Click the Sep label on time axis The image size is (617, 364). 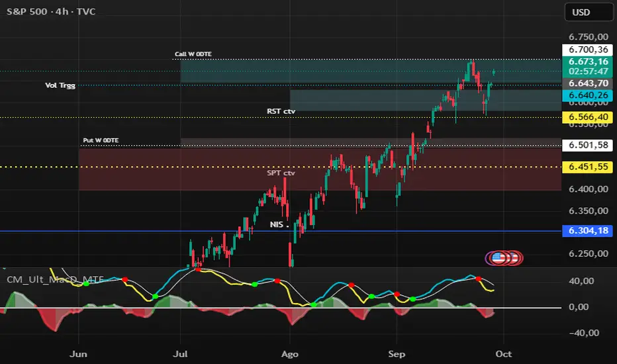(x=397, y=354)
